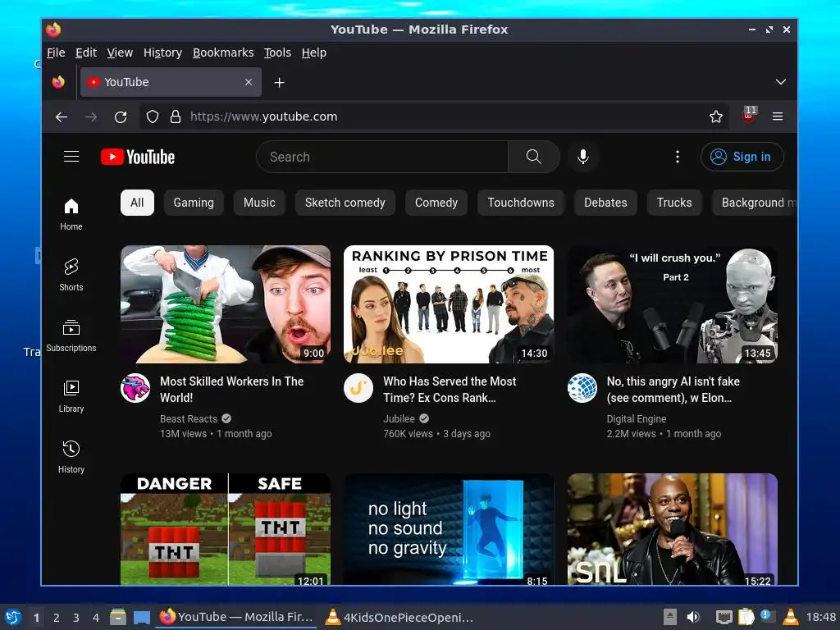
Task: Open Beast Reacts channel avatar
Action: coord(135,388)
